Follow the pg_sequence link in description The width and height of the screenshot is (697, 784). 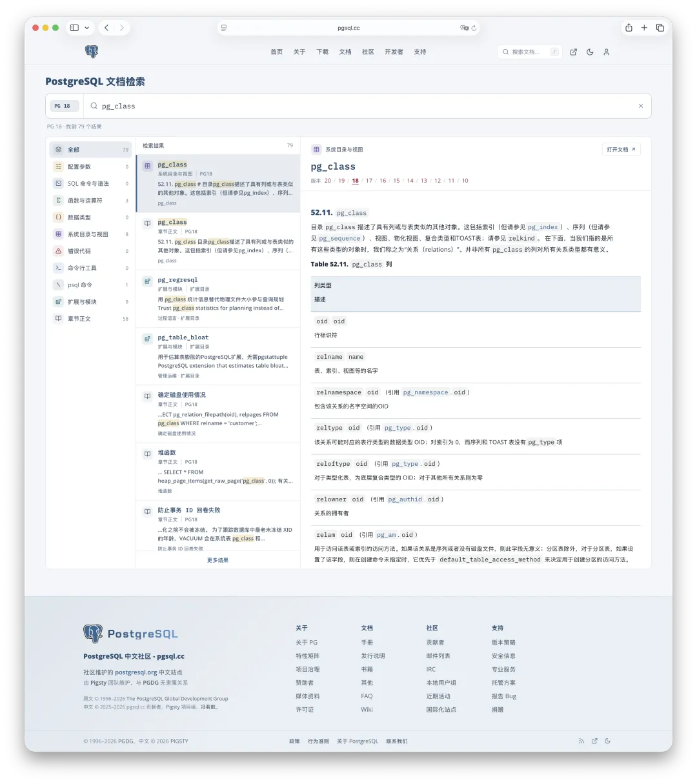pyautogui.click(x=340, y=238)
